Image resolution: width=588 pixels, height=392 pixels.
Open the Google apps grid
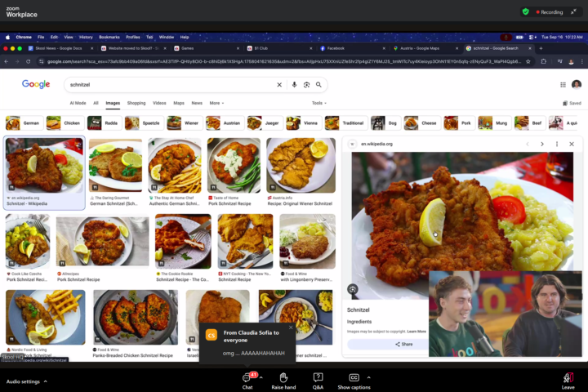(563, 85)
